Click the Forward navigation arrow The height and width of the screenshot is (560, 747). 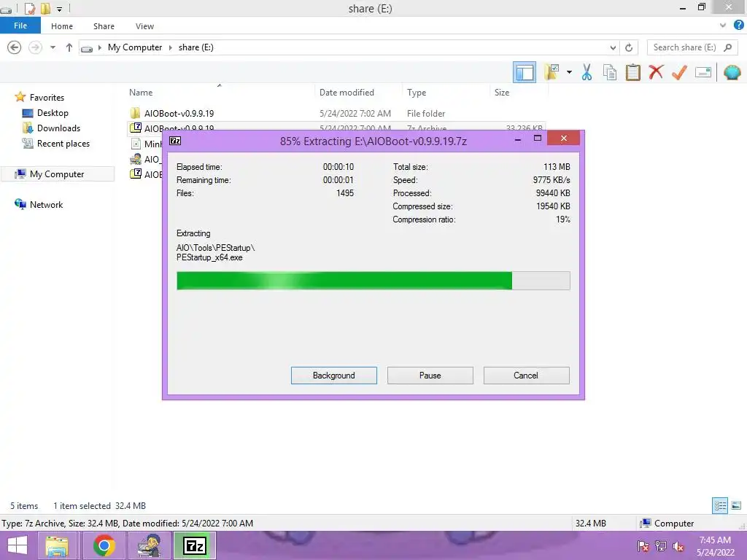(x=35, y=47)
